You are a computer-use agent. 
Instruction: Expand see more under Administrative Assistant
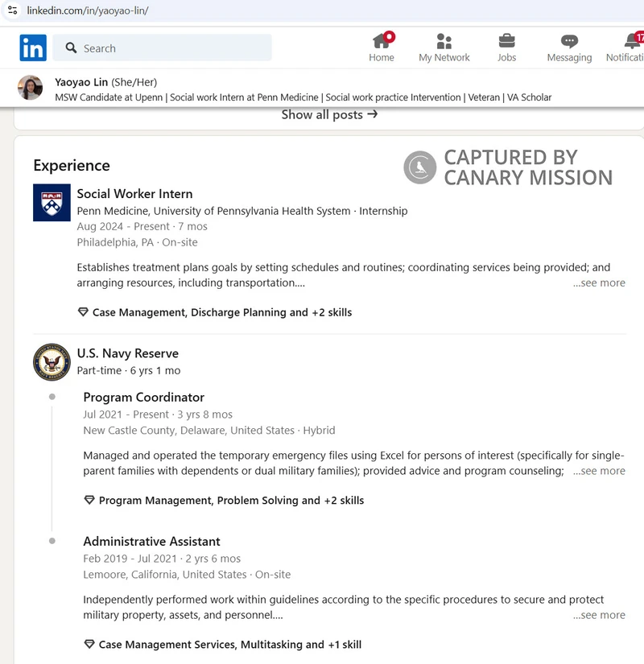point(599,615)
